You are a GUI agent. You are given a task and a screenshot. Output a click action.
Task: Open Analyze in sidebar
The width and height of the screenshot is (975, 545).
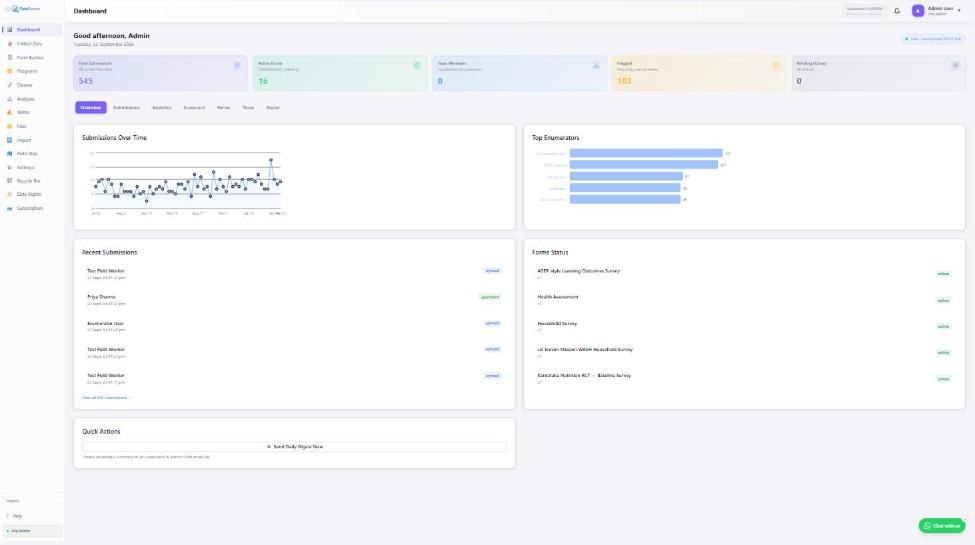[31, 99]
